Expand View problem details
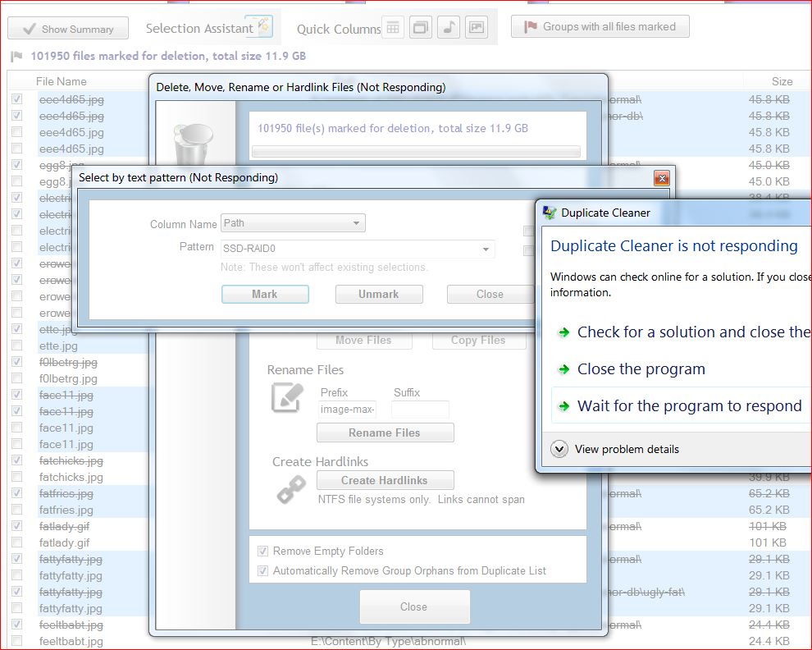Image resolution: width=812 pixels, height=650 pixels. pos(559,449)
